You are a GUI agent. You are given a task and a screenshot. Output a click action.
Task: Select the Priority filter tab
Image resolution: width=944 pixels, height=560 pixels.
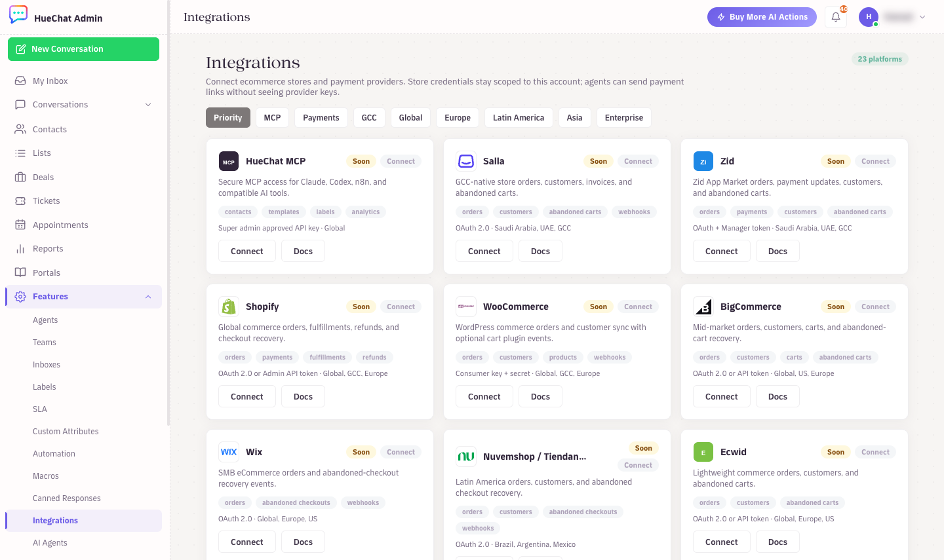click(x=228, y=118)
